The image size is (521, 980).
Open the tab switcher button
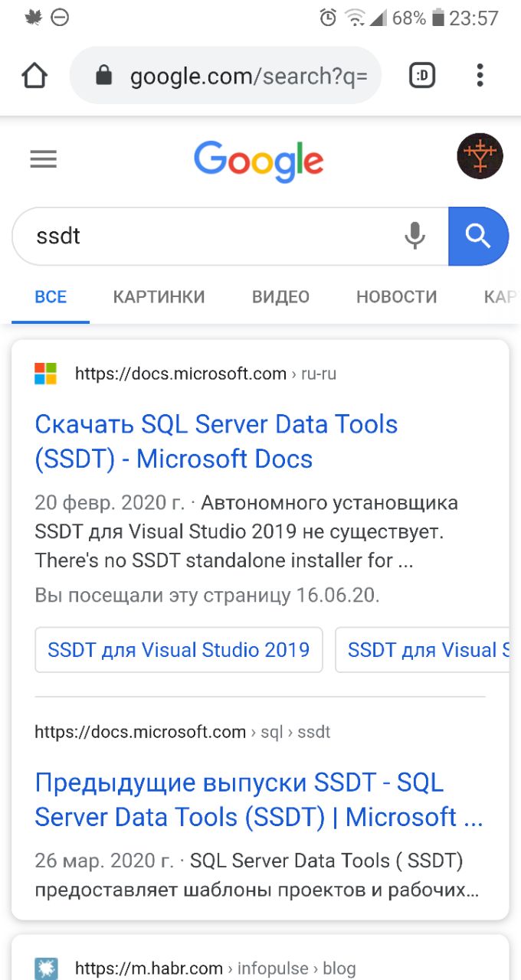point(422,75)
